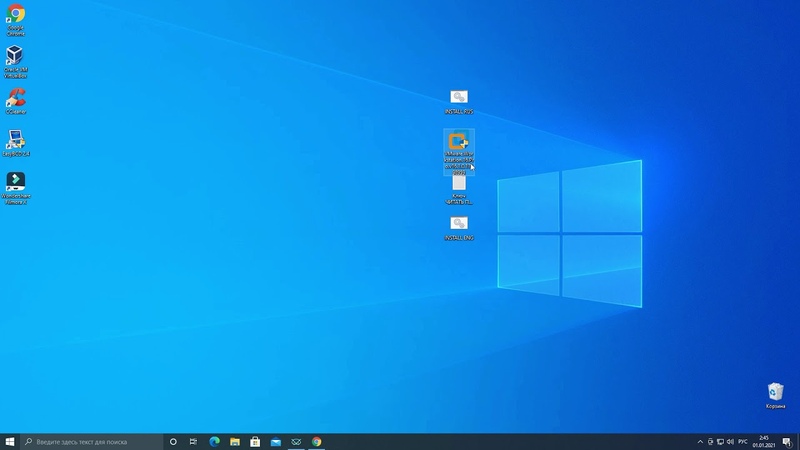The image size is (800, 450).
Task: Switch the РУС input language indicator
Action: click(x=743, y=442)
